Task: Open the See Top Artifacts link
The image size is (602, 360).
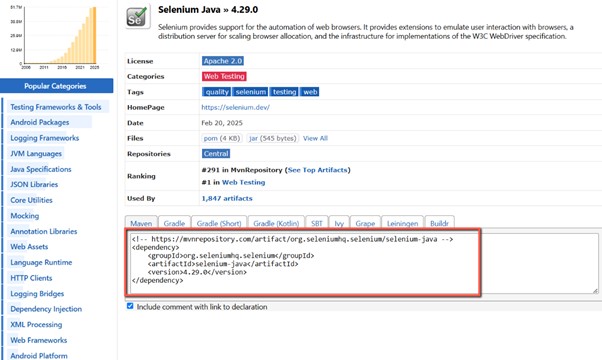Action: 318,170
